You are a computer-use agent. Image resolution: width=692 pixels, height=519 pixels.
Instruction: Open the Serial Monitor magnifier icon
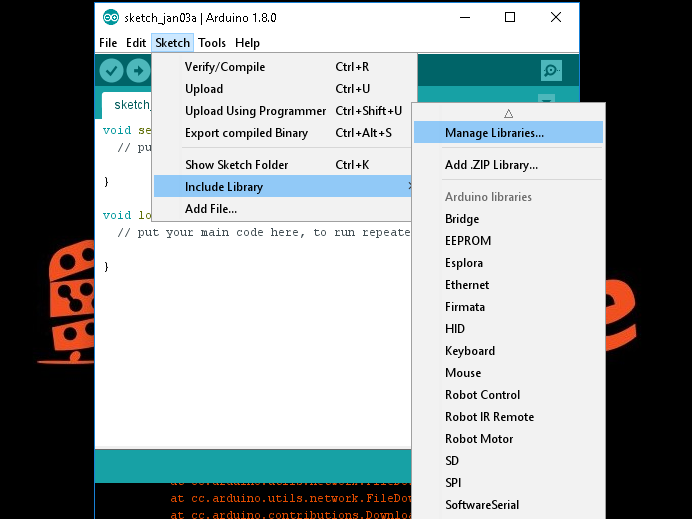coord(551,71)
